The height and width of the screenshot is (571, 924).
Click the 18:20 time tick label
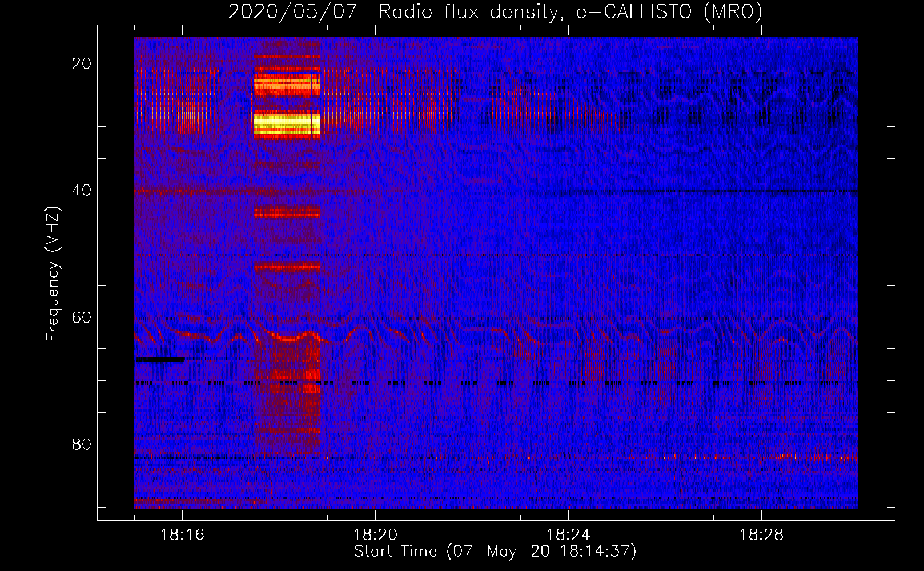pyautogui.click(x=375, y=535)
